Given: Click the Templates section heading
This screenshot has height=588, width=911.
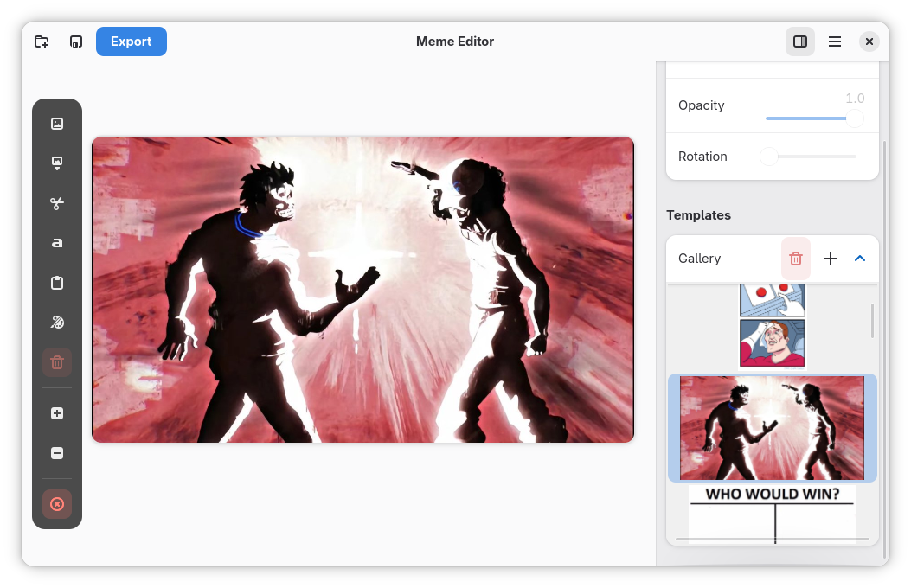Looking at the screenshot, I should point(698,215).
